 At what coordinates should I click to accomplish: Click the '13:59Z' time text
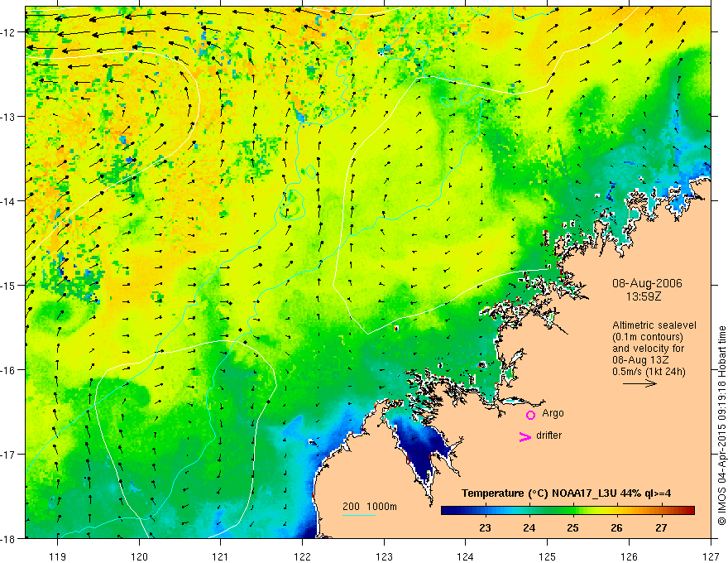coord(644,296)
